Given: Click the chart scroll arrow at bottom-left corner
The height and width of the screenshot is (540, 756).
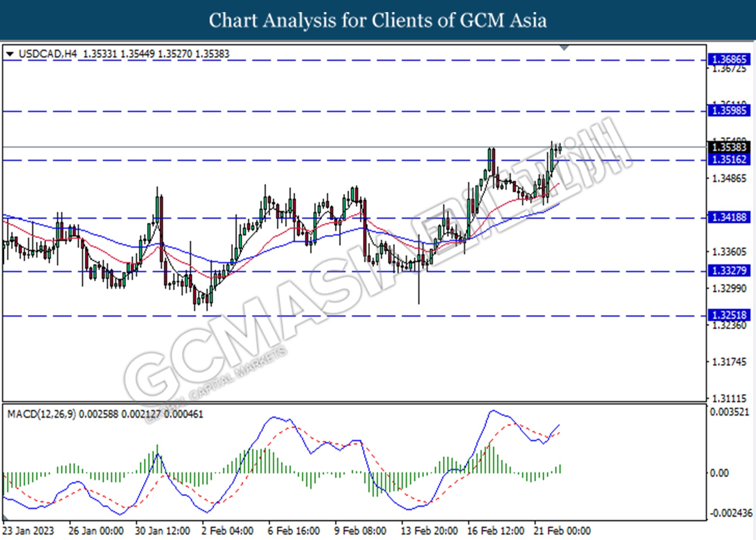Looking at the screenshot, I should 6,518.
